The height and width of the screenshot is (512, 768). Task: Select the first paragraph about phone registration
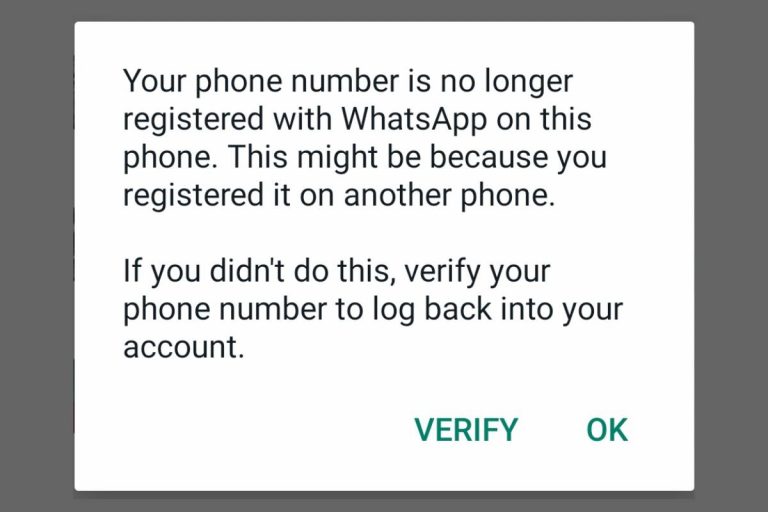(365, 138)
